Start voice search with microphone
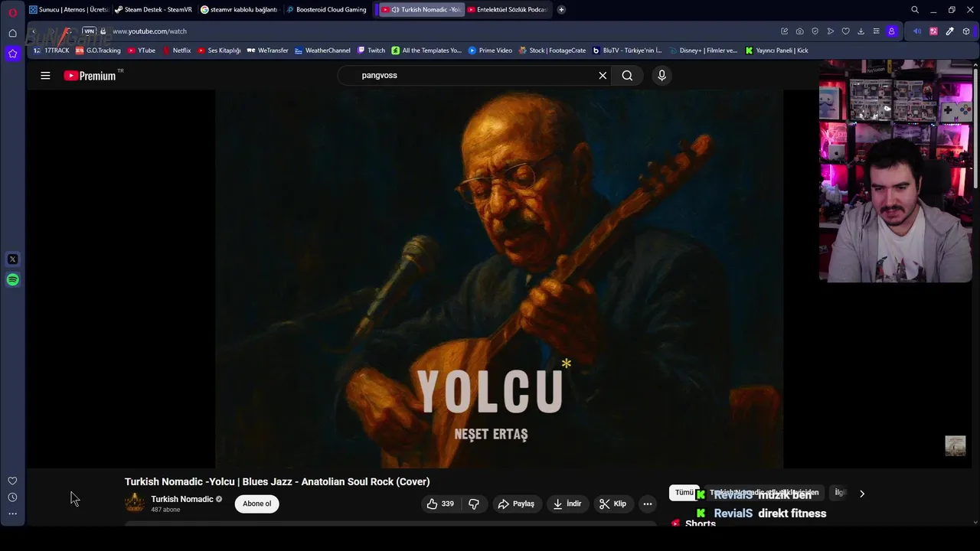This screenshot has height=551, width=980. tap(661, 75)
